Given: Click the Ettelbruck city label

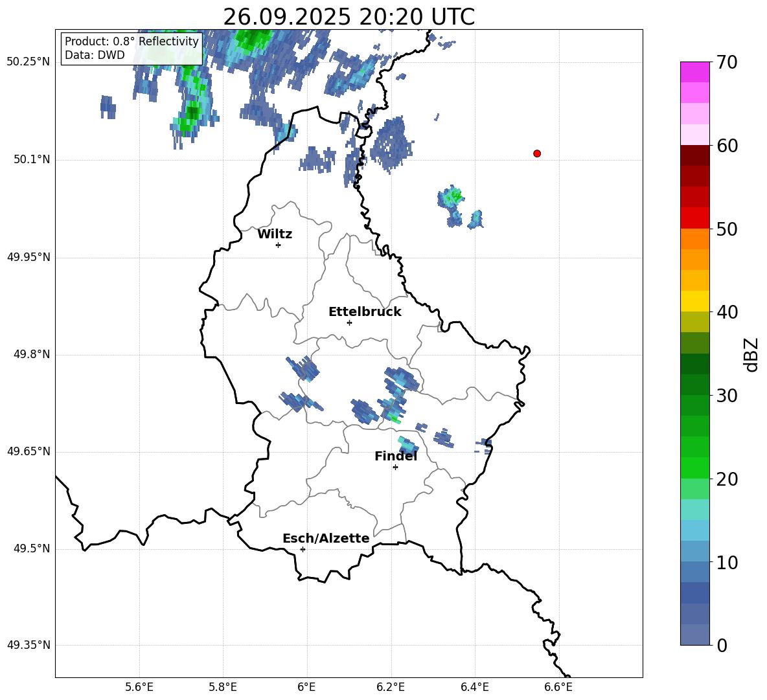Looking at the screenshot, I should pos(365,312).
